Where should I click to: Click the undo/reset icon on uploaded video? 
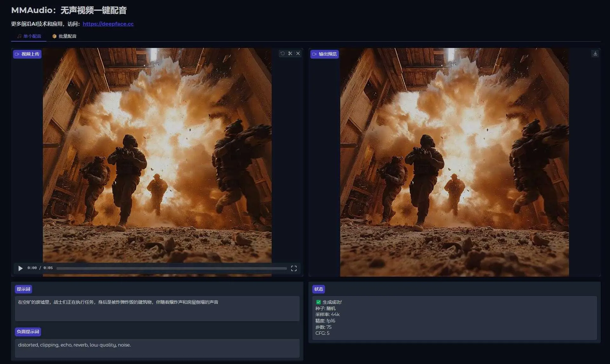coord(282,54)
